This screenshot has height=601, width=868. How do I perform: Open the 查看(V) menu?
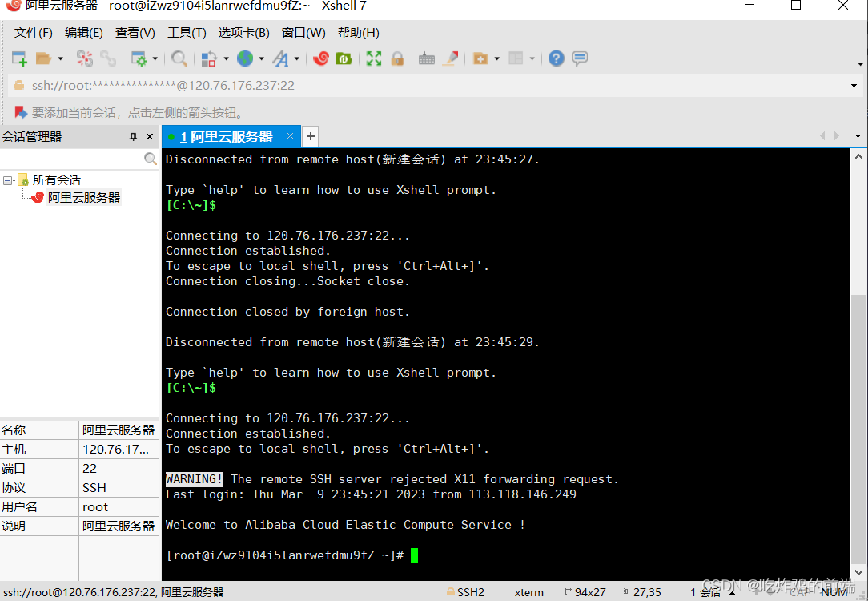(135, 33)
